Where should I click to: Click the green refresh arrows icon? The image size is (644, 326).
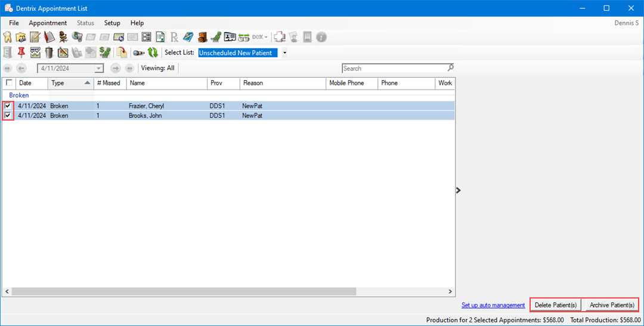pos(153,53)
